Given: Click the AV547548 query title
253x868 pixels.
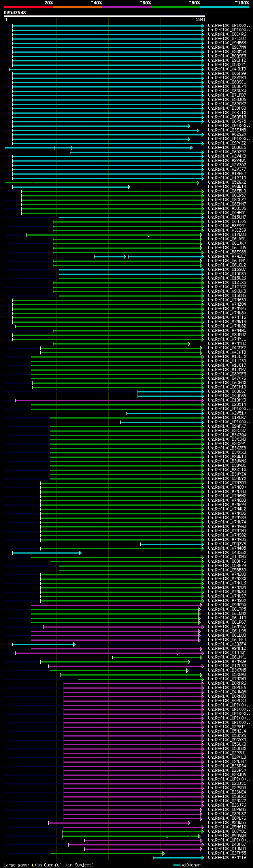Looking at the screenshot, I should click(x=15, y=13).
